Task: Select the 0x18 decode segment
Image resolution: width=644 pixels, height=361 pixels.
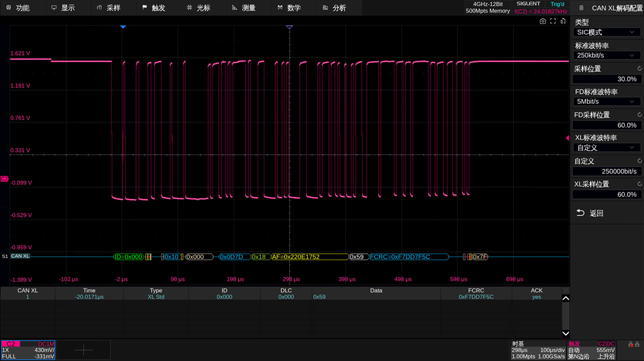Action: tap(261, 257)
